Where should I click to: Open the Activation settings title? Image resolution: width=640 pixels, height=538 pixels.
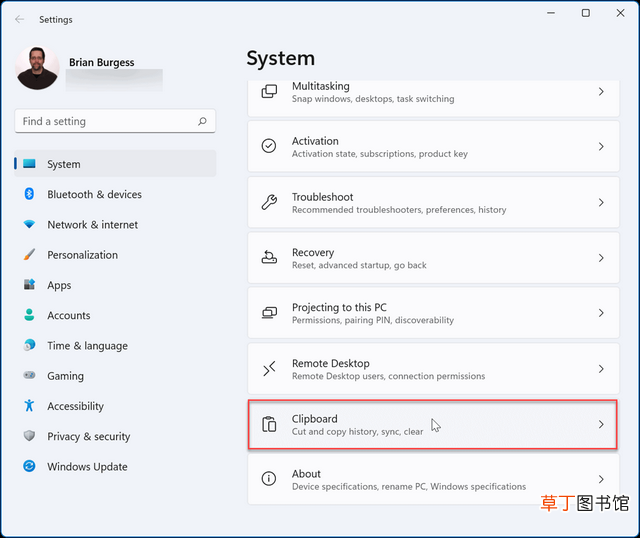[x=315, y=141]
